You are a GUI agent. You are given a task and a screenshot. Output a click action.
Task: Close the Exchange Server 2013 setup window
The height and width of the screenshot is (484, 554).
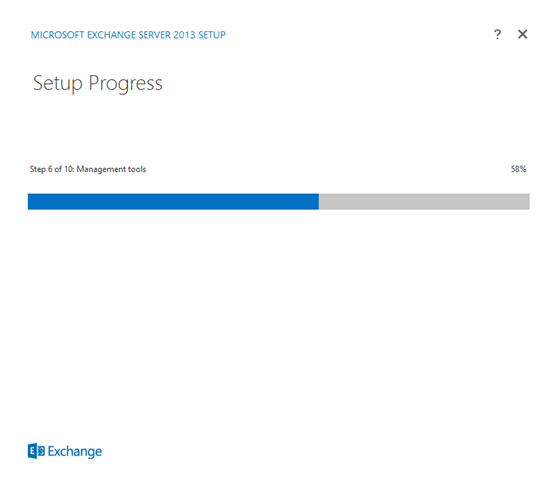522,34
